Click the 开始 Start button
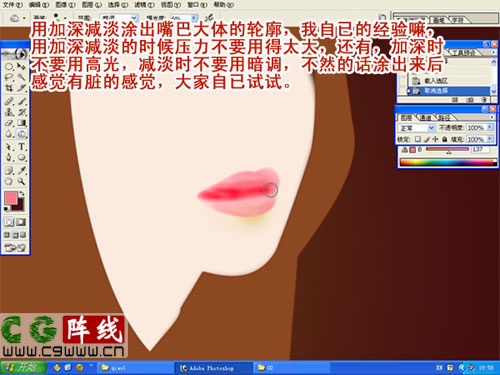Viewport: 500px width, 375px height. [x=23, y=368]
